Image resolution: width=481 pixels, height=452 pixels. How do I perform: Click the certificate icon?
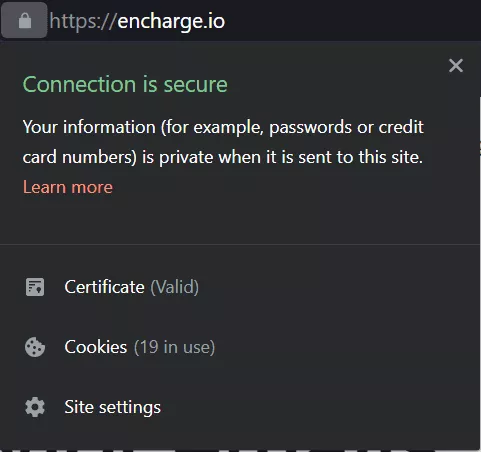35,287
